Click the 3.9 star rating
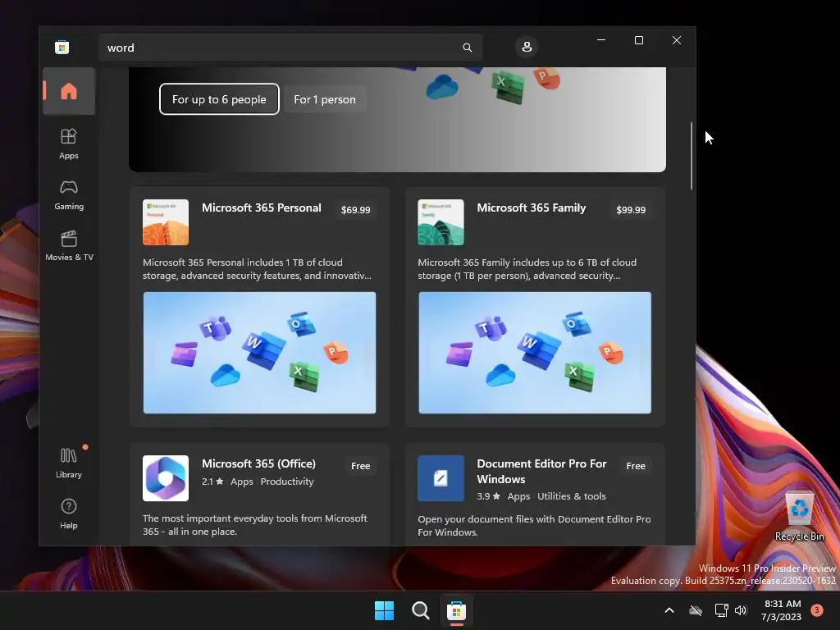The height and width of the screenshot is (630, 840). [488, 496]
